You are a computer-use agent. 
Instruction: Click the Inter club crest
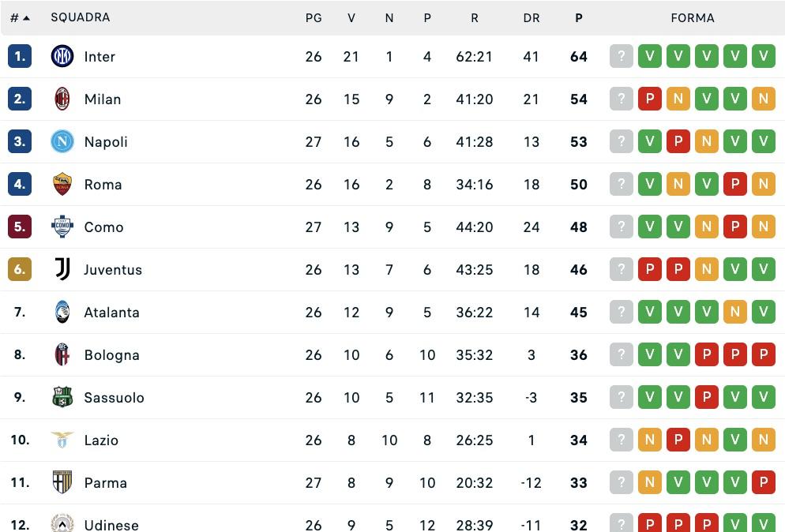click(62, 56)
